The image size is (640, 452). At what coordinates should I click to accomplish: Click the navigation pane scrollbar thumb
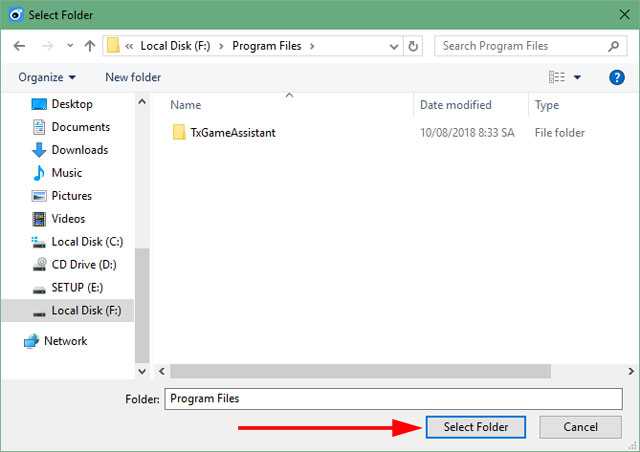[142, 305]
